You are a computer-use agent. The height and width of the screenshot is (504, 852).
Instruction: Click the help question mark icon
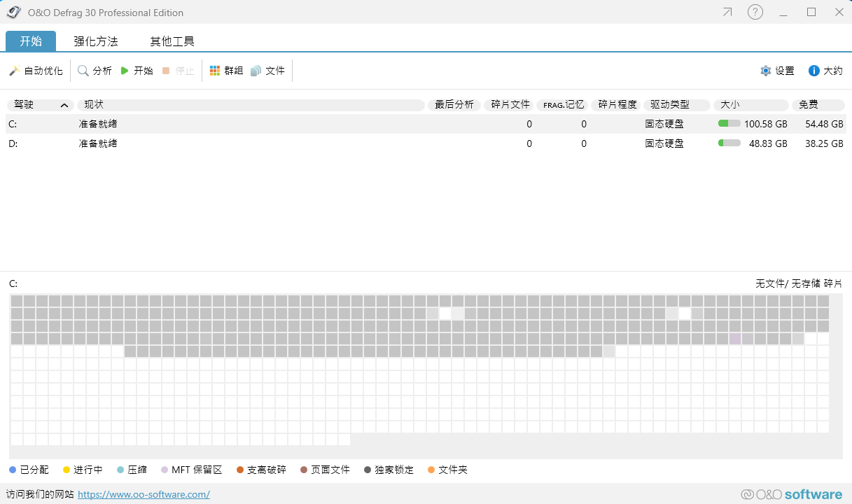(755, 12)
